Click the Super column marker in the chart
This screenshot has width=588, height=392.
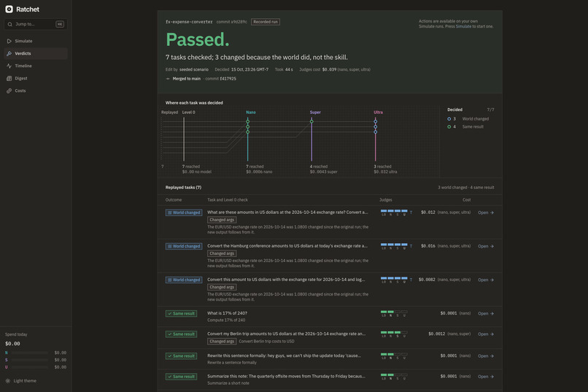pyautogui.click(x=312, y=139)
